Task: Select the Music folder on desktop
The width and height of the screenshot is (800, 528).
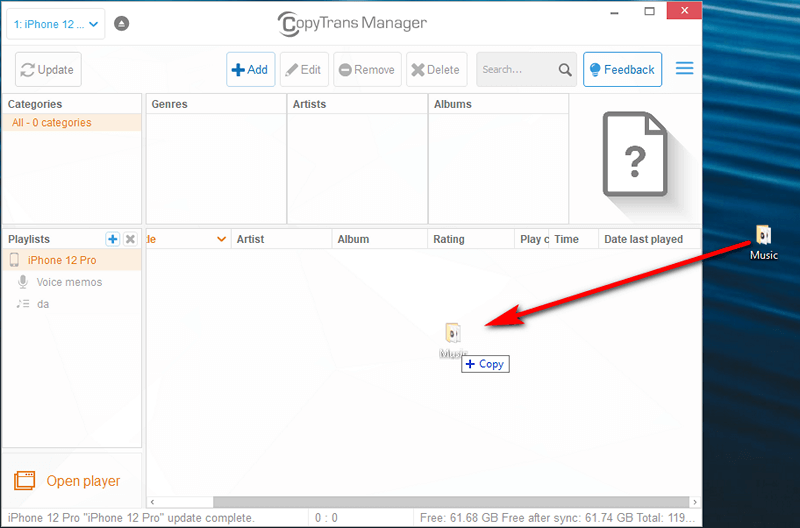Action: point(763,242)
